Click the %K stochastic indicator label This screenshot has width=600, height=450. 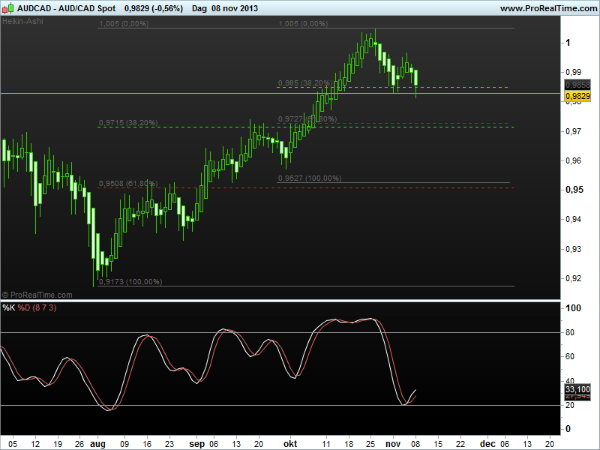tap(8, 308)
